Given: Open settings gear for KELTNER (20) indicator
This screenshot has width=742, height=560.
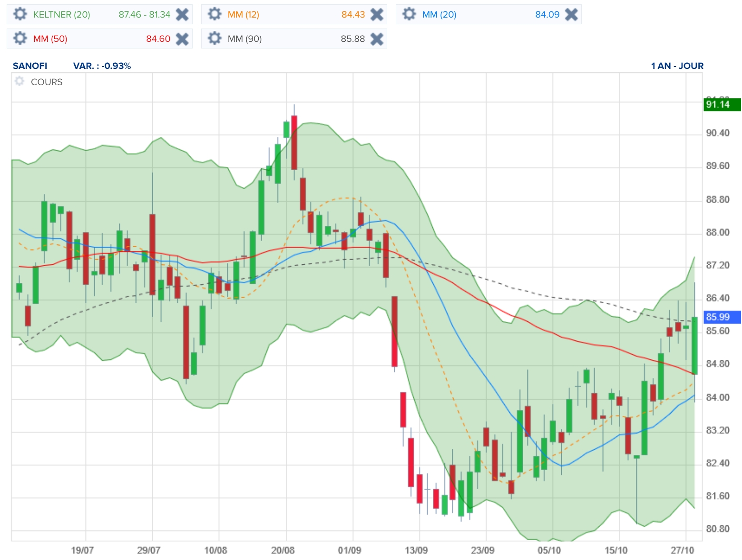Looking at the screenshot, I should coord(20,14).
